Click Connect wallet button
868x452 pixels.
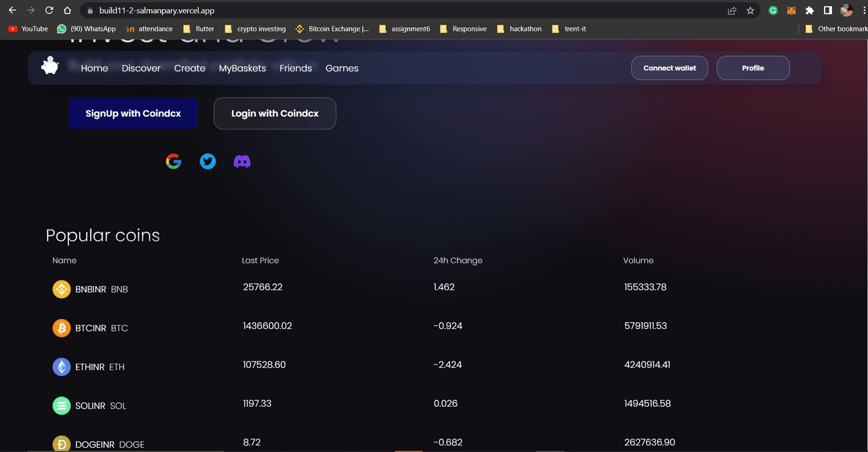coord(670,68)
